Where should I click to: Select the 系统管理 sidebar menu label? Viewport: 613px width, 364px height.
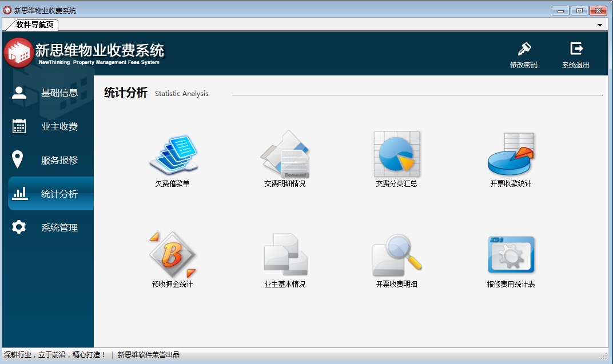59,227
